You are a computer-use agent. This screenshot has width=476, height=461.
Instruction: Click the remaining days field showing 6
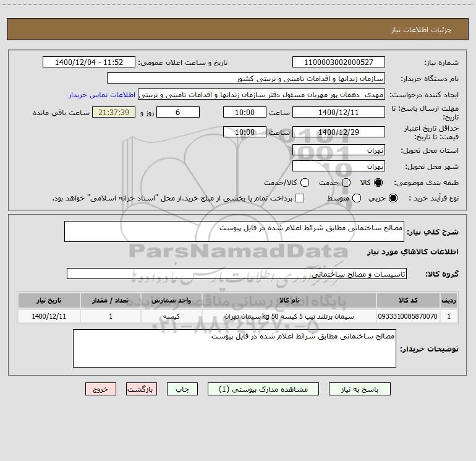[178, 112]
